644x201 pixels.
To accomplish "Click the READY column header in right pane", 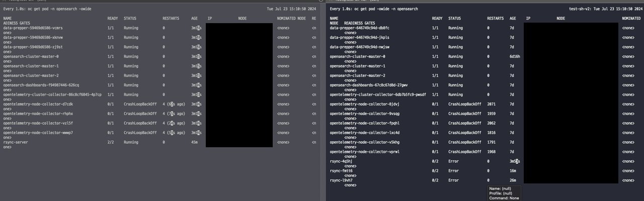I will click(x=437, y=19).
